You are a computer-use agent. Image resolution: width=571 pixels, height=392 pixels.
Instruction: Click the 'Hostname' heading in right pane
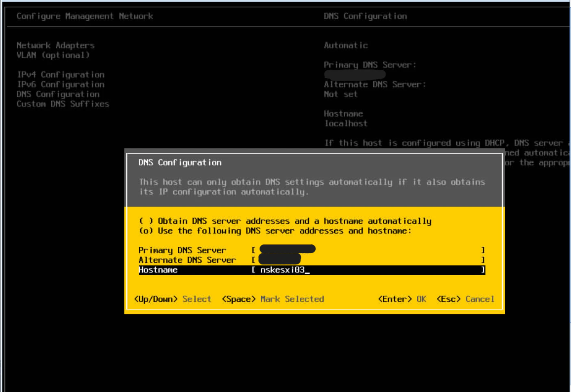point(343,114)
